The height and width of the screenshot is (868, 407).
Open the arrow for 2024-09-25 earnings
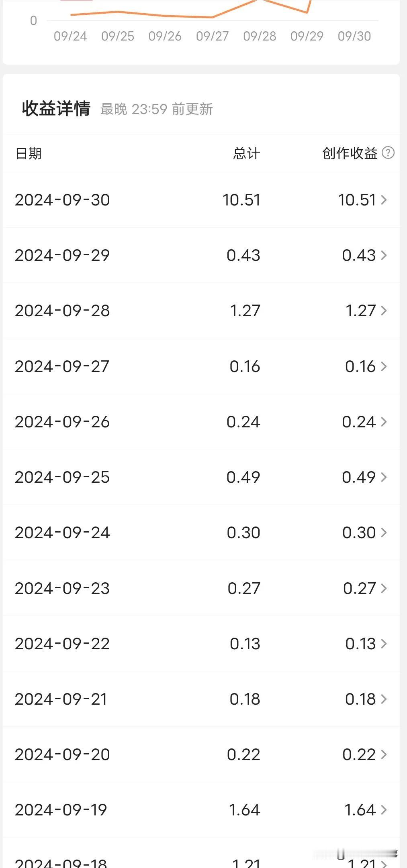(384, 477)
